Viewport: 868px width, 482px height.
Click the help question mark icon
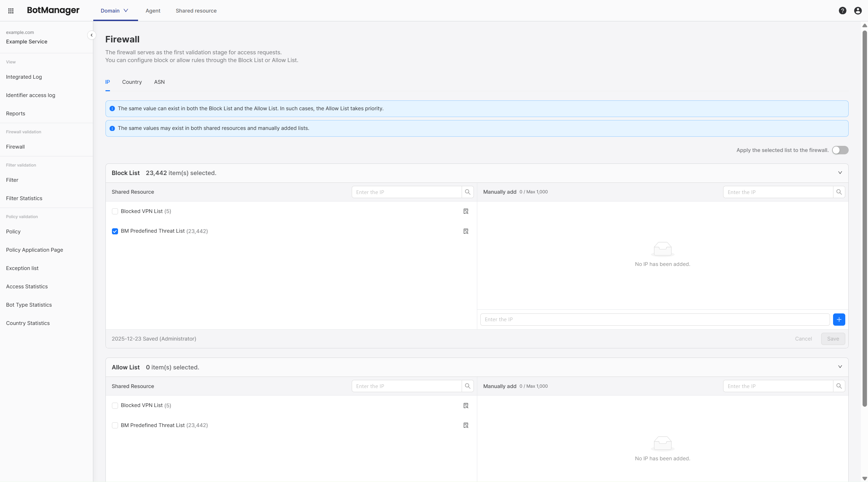click(842, 11)
